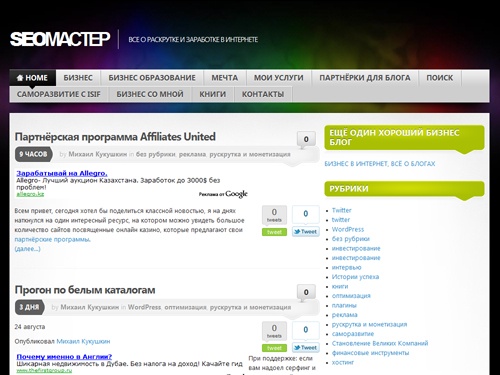500x375 pixels.
Task: Open без рубрики category in first post meta
Action: coord(156,154)
